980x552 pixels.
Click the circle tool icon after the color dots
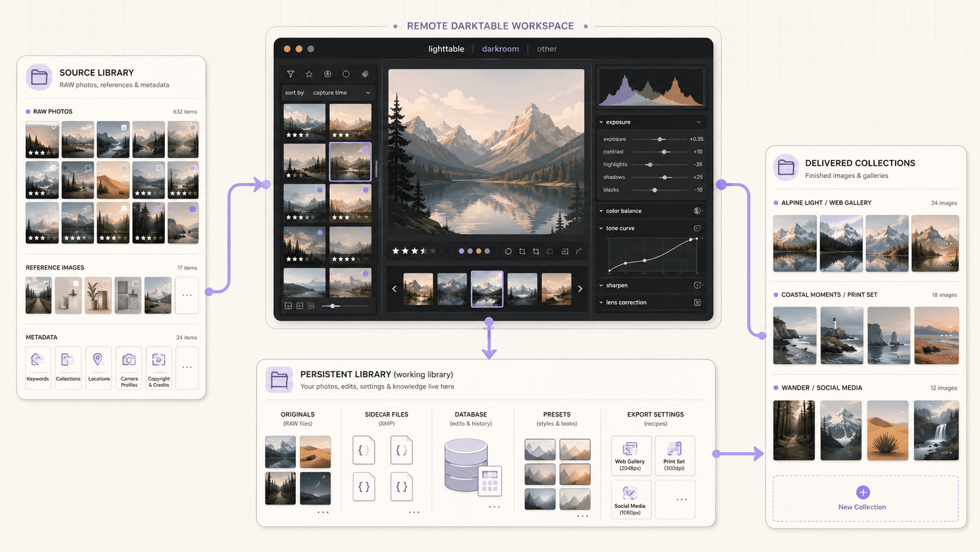tap(508, 251)
